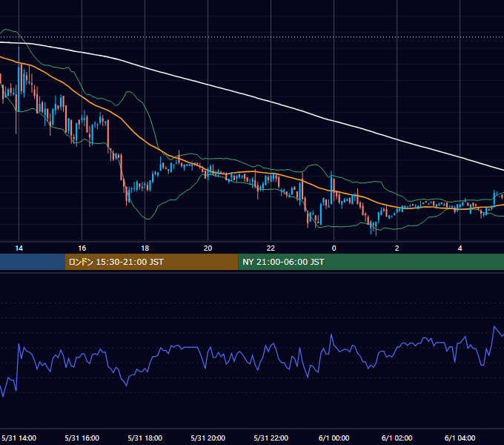Click the hour label 14 on the price chart axis

(x=19, y=248)
